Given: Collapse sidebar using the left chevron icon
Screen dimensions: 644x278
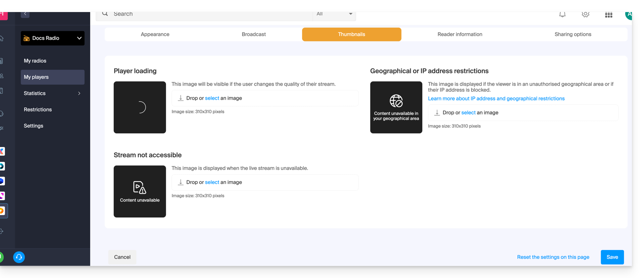Looking at the screenshot, I should [x=25, y=14].
